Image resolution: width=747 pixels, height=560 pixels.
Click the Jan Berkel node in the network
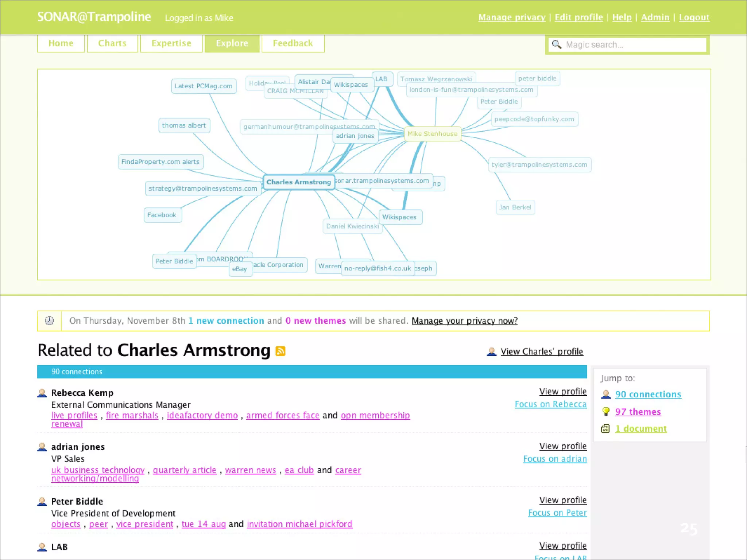pyautogui.click(x=515, y=207)
